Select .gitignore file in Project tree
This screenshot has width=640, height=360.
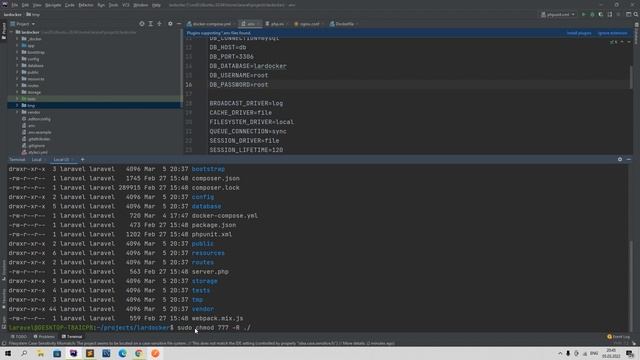36,145
